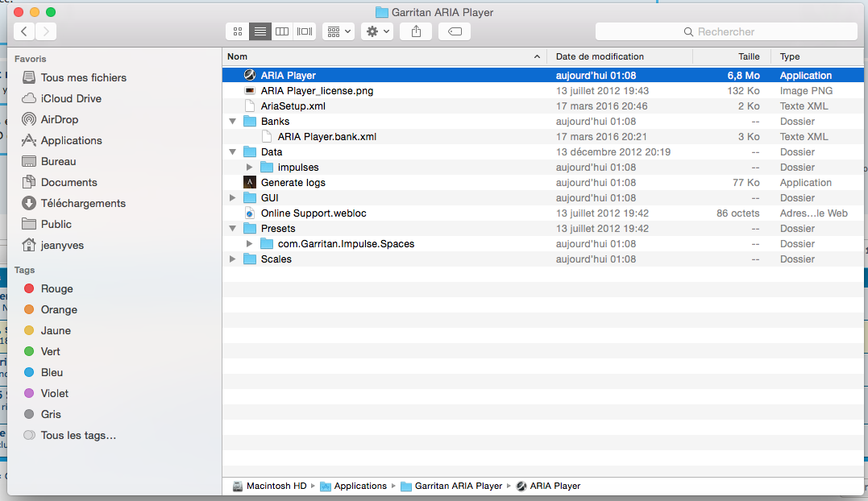The height and width of the screenshot is (501, 868).
Task: Open the Arrange items dropdown
Action: [x=338, y=31]
